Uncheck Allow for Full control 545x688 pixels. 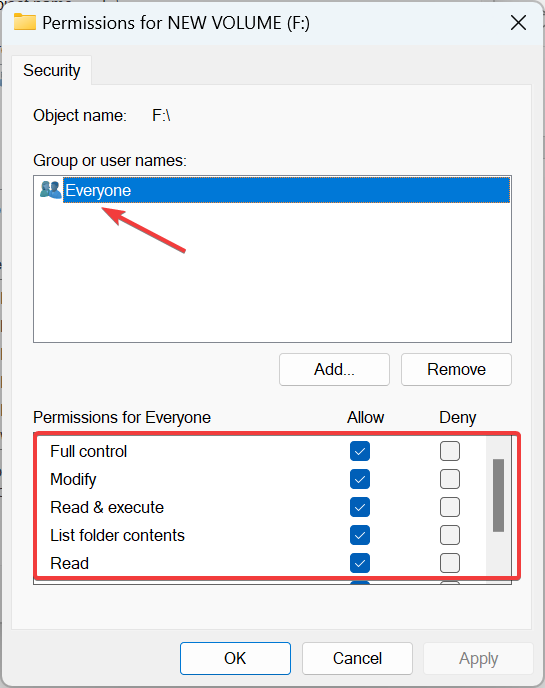point(360,451)
